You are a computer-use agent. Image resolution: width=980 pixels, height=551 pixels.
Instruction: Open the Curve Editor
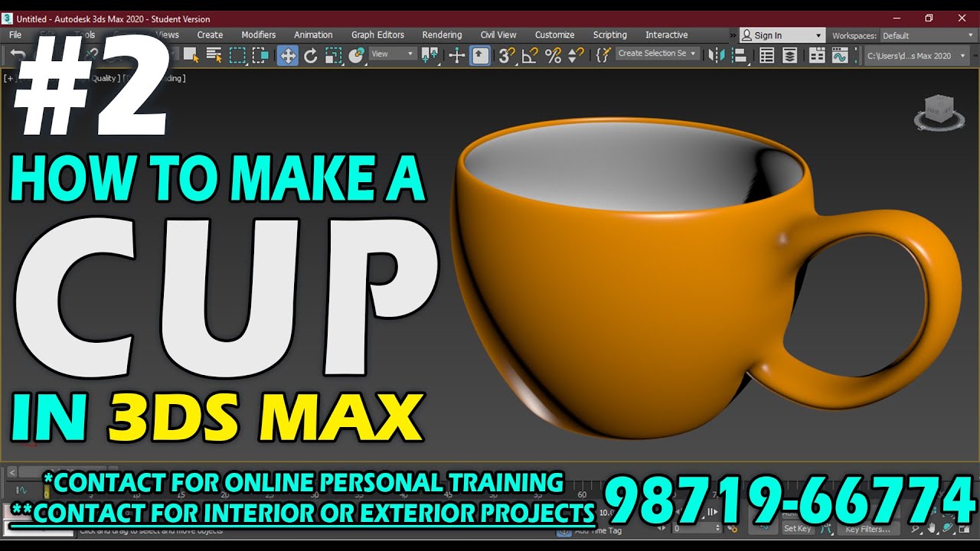click(840, 55)
